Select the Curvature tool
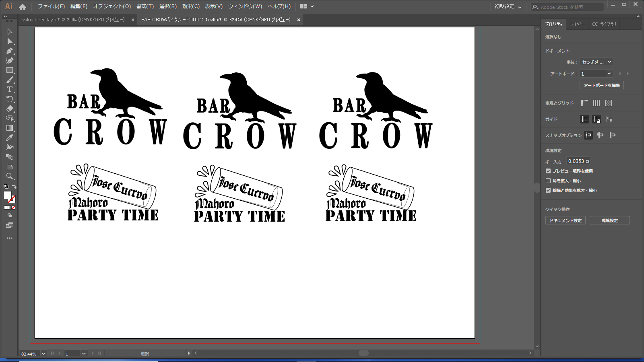Image resolution: width=644 pixels, height=362 pixels. tap(10, 61)
